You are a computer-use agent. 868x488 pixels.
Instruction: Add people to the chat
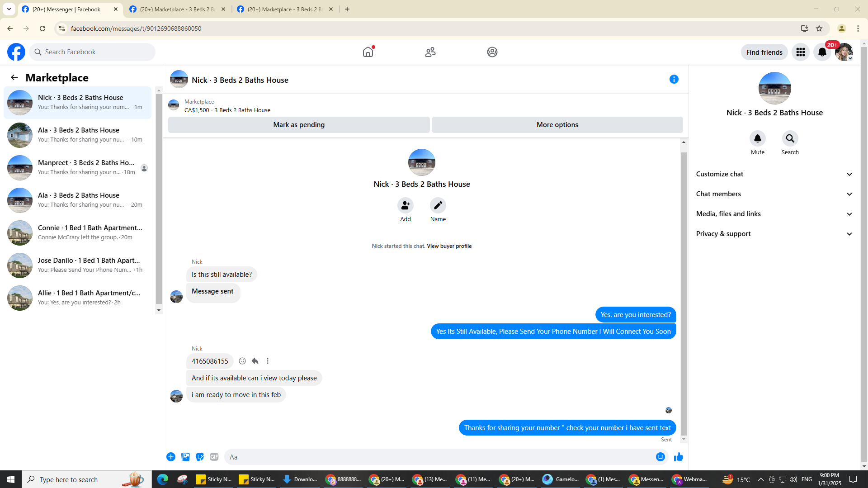[x=406, y=205]
